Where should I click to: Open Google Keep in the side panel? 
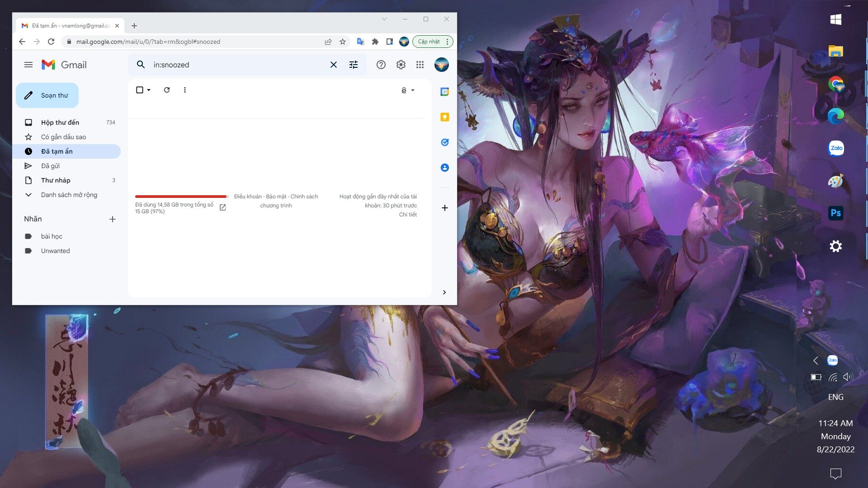445,117
